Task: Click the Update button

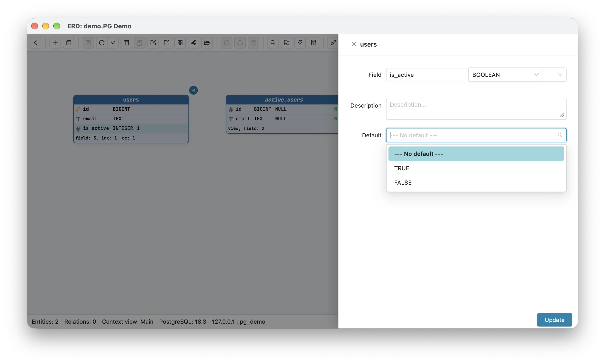Action: point(555,320)
